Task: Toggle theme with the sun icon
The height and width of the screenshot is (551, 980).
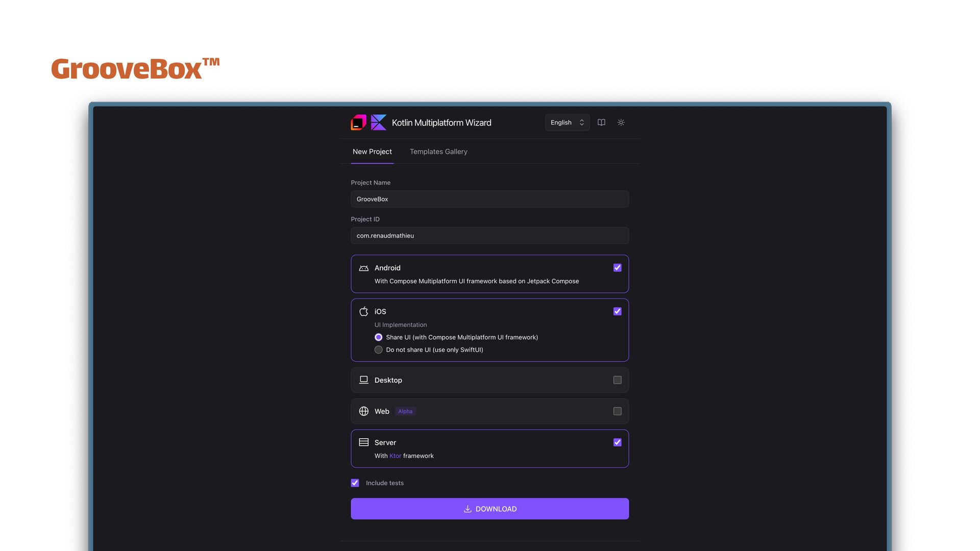Action: click(621, 122)
